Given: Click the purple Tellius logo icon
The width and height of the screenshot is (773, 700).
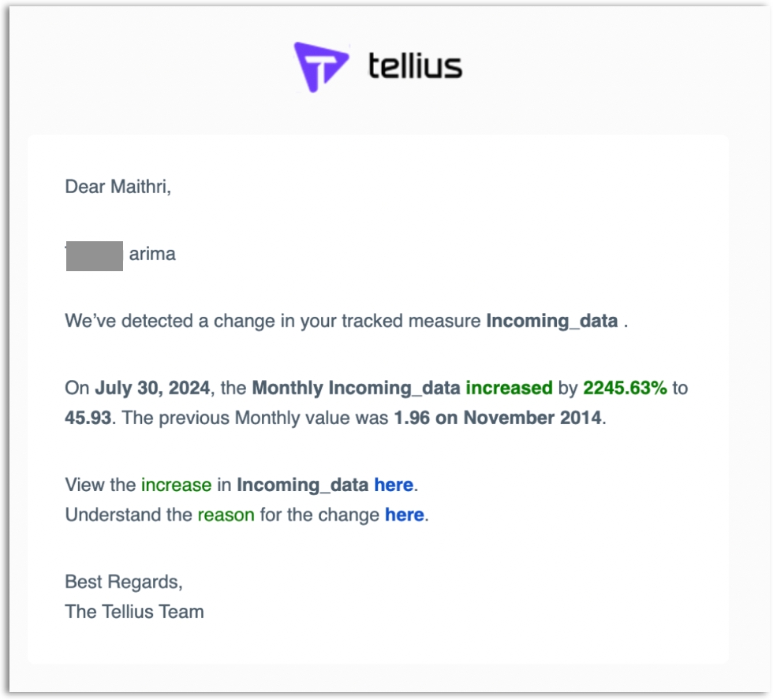Looking at the screenshot, I should [x=320, y=67].
